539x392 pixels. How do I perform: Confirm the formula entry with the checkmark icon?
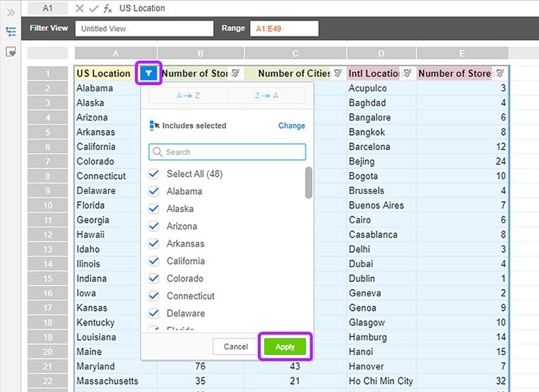click(x=93, y=8)
